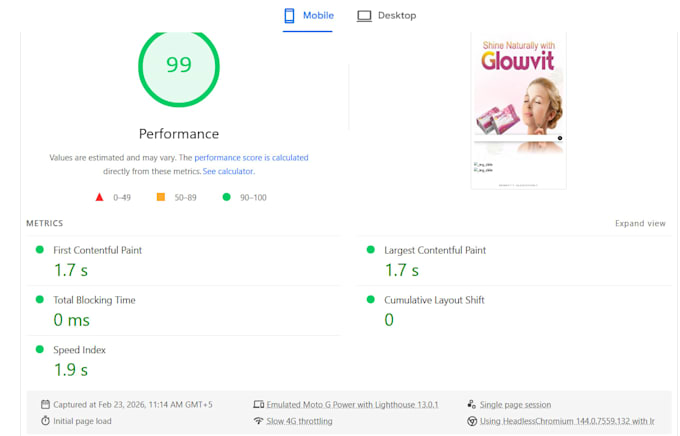The image size is (680, 436).
Task: Click Expand view for metrics
Action: tap(640, 223)
